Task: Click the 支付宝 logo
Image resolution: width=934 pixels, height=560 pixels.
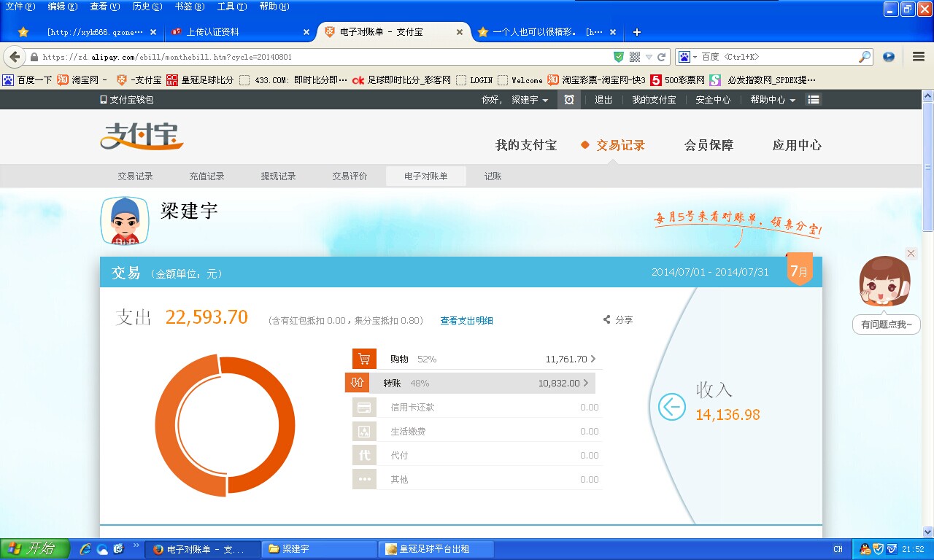Action: pos(142,136)
